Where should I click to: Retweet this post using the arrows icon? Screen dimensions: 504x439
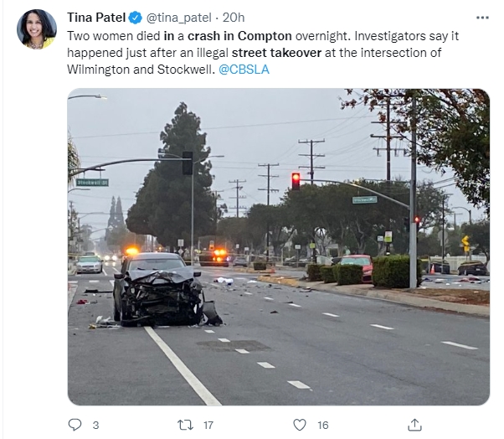[186, 425]
